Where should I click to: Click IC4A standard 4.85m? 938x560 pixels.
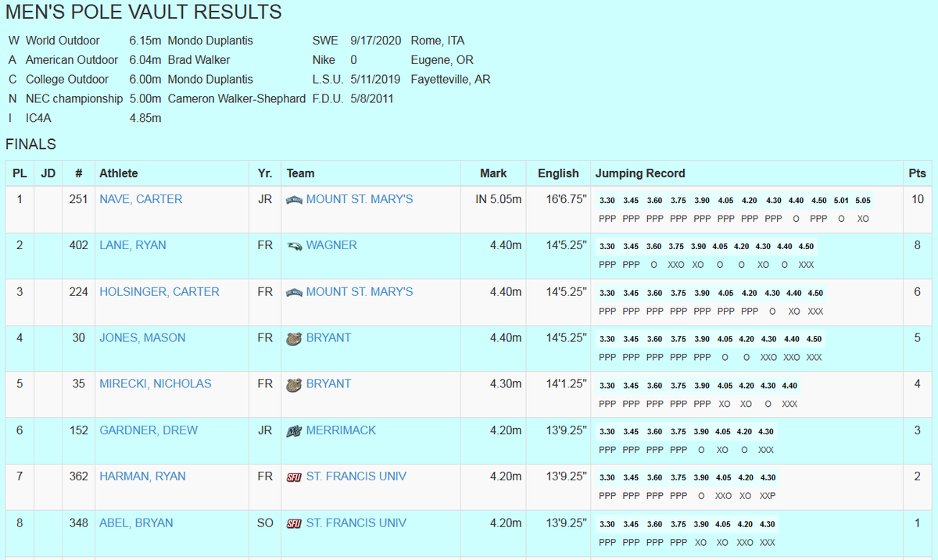(145, 119)
